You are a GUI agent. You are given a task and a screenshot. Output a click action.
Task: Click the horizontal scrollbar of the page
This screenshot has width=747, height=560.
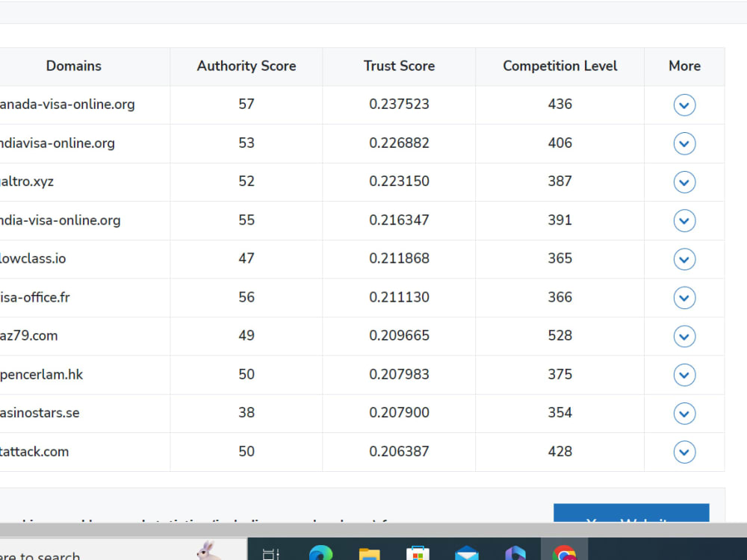pos(373,530)
